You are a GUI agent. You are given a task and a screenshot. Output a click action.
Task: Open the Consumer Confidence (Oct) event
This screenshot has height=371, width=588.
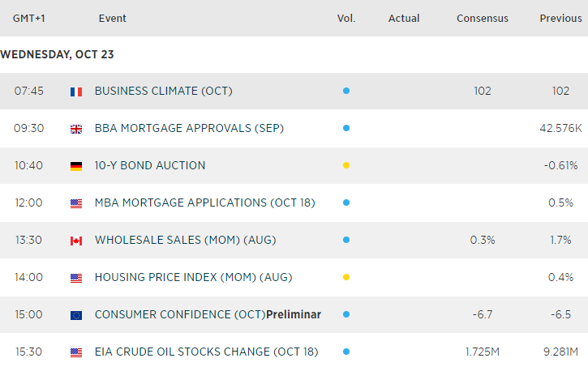(208, 314)
